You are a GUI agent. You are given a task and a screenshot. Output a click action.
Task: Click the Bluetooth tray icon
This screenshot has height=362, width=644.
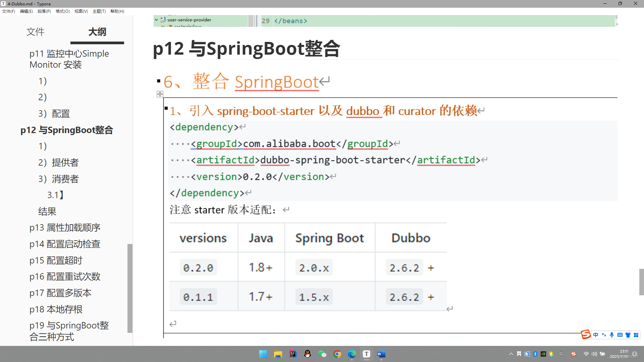coord(535,354)
